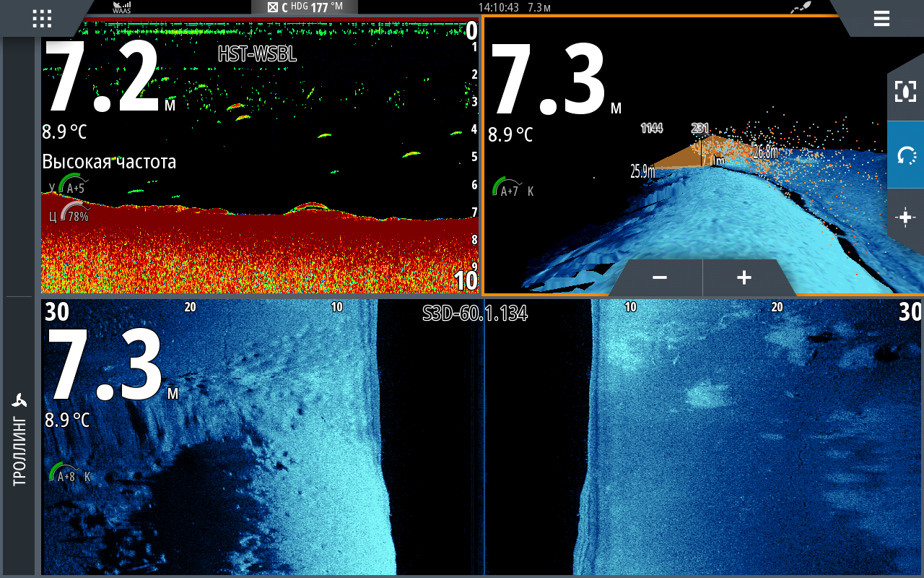Screen dimensions: 924x578
Task: Adjust the A+5 sensitivity gauge on sonar
Action: (71, 186)
